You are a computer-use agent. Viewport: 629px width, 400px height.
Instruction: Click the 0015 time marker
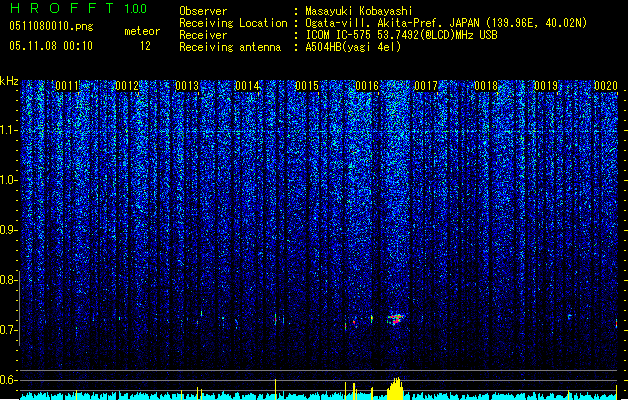(306, 86)
